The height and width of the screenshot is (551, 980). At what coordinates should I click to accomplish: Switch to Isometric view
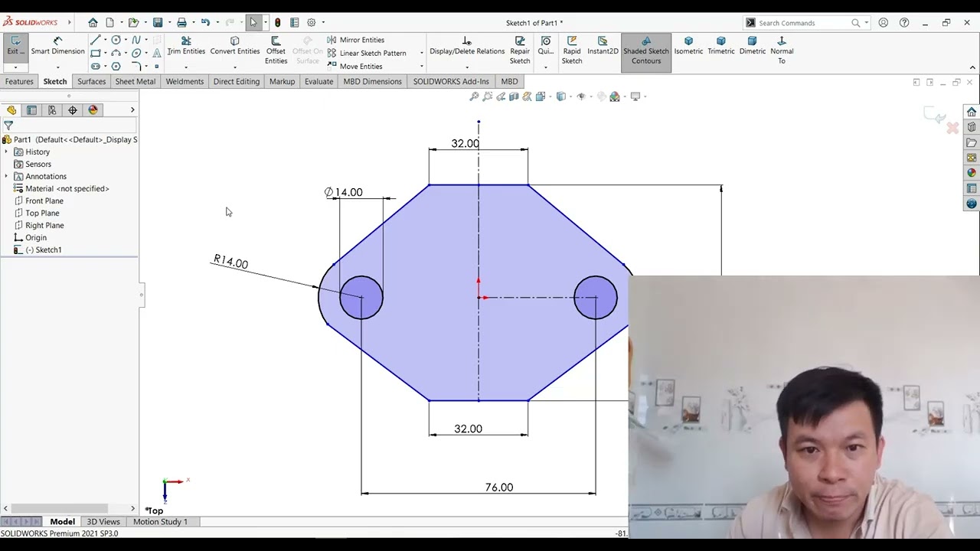[688, 46]
